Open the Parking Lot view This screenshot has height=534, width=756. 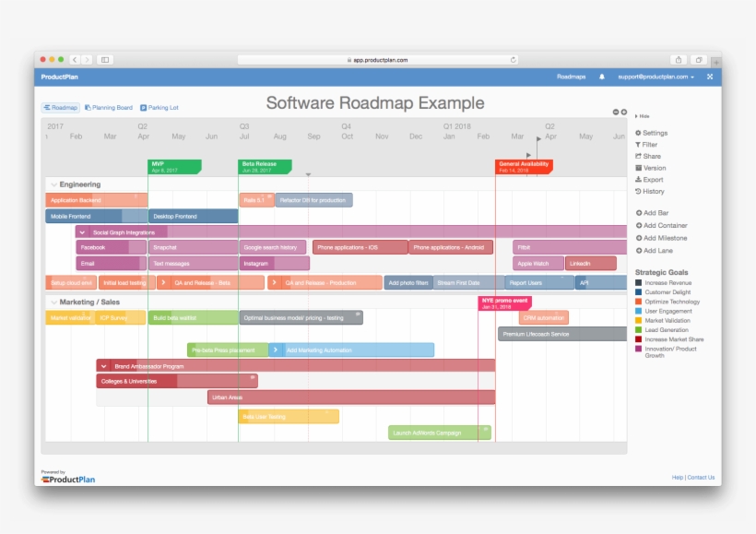point(161,107)
